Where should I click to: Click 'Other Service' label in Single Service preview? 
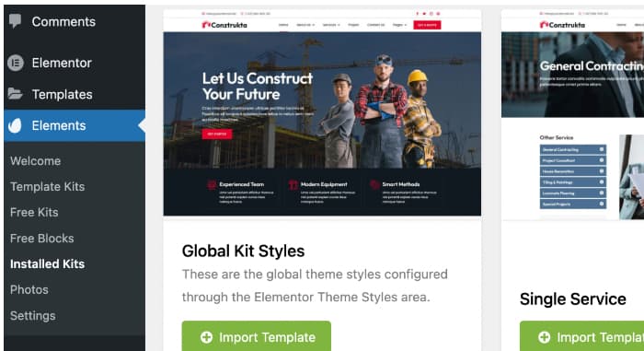[556, 137]
